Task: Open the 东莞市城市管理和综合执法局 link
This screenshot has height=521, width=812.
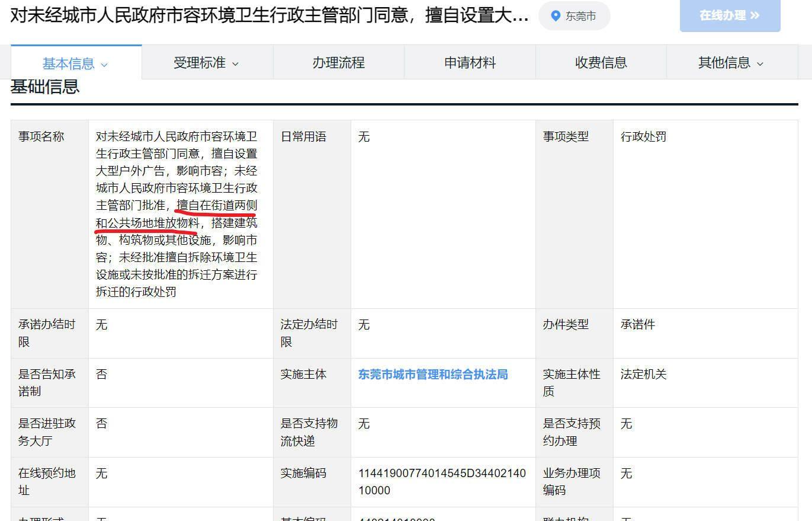Action: [x=432, y=375]
